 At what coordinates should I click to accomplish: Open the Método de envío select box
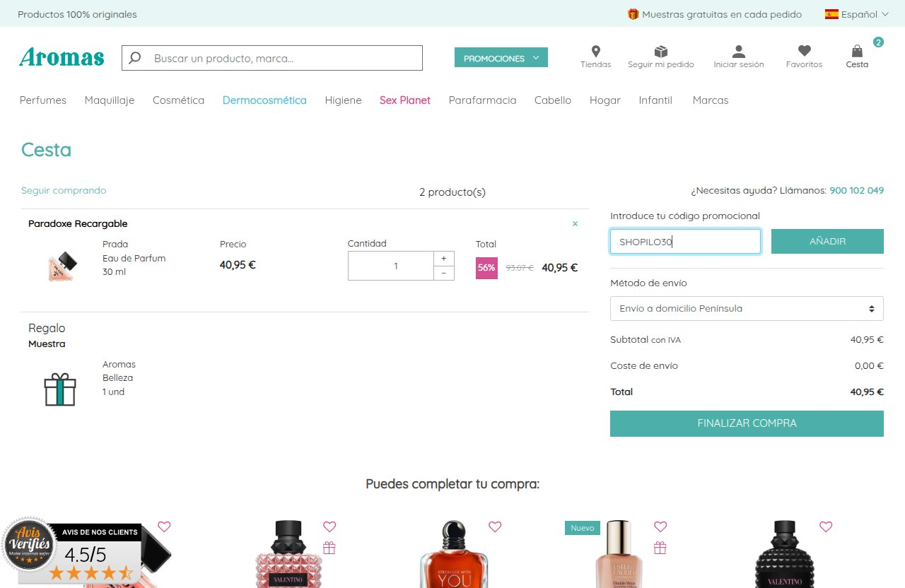(747, 309)
